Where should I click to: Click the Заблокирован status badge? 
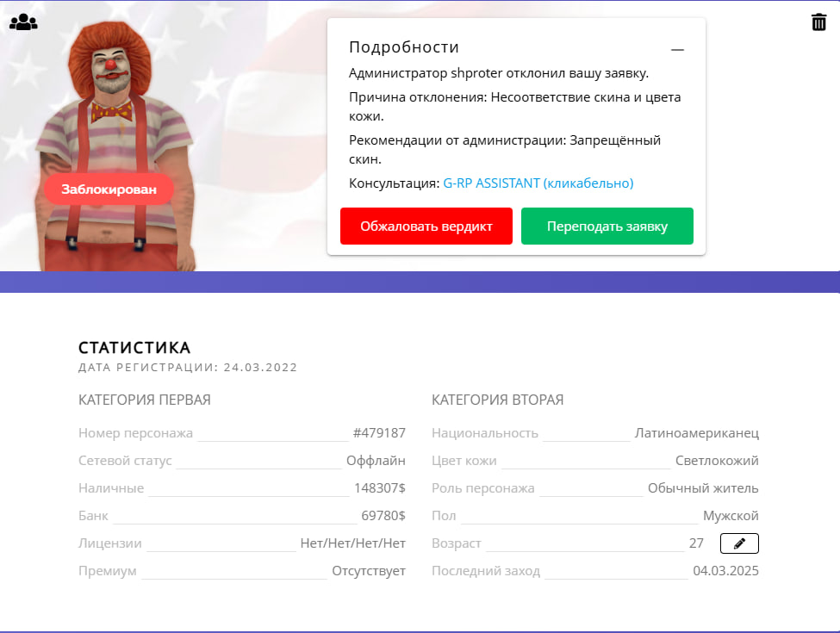[x=109, y=189]
